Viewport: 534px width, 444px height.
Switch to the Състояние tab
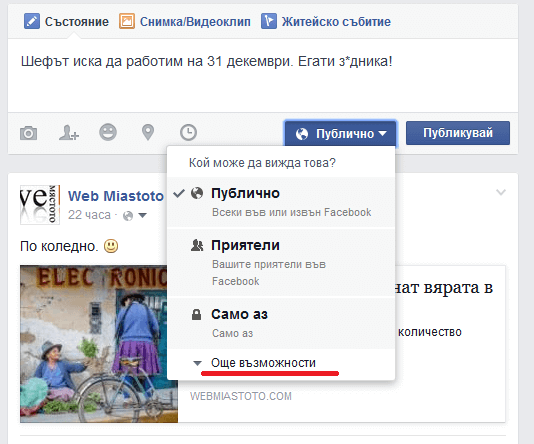(x=66, y=21)
